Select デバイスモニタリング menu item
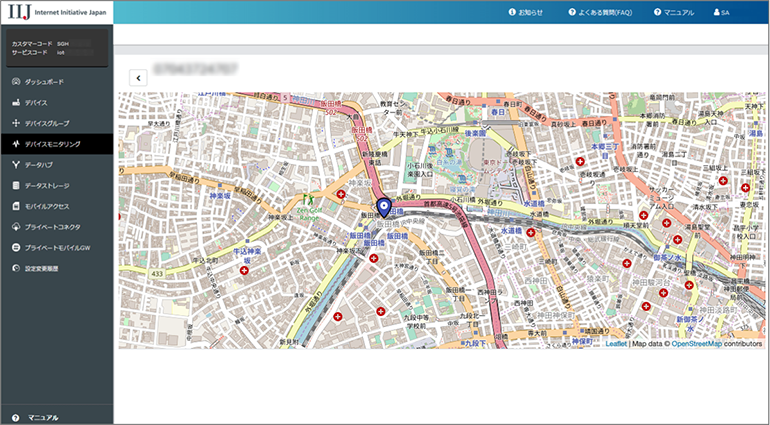The image size is (770, 425). (x=56, y=144)
